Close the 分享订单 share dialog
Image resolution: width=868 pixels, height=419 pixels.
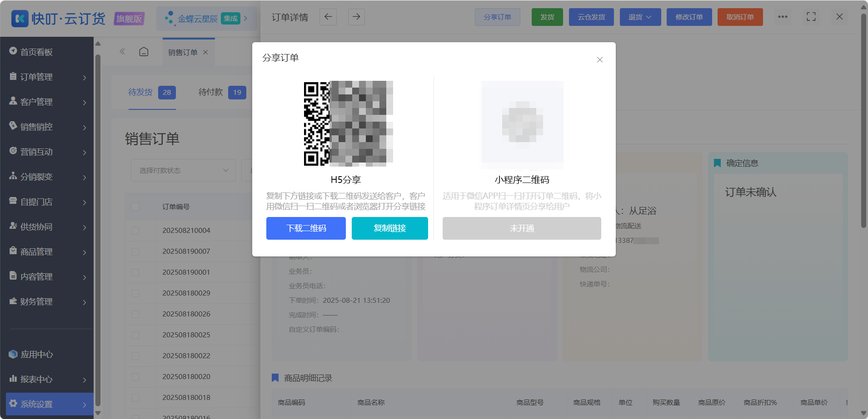(599, 60)
